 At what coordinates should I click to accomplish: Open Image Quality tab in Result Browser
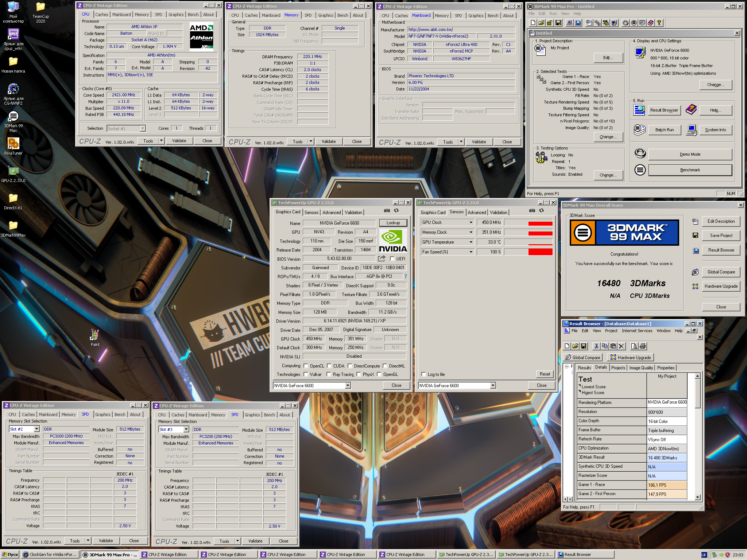pyautogui.click(x=641, y=368)
